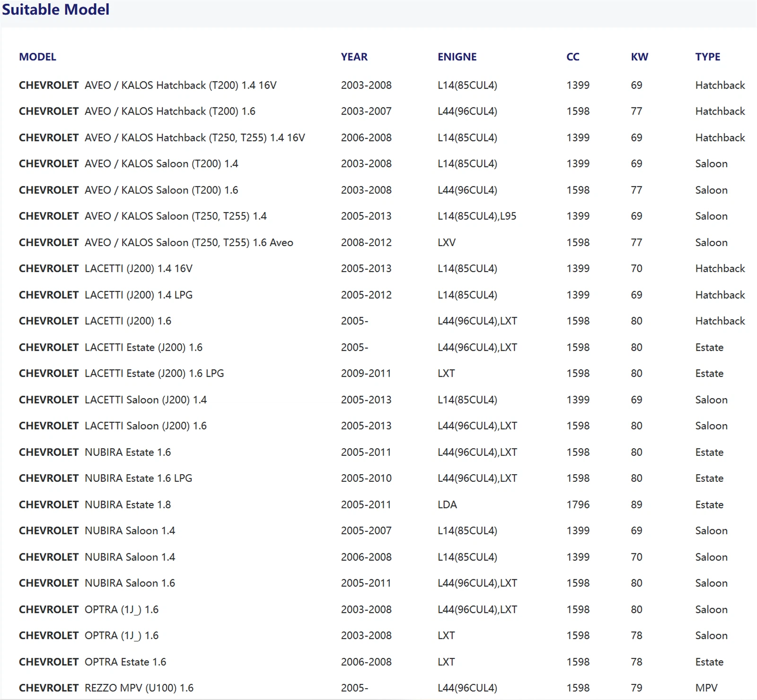Click 'AVEO / KALOS Hatchback (T250, T255) 1.4 16V'
Screen dimensions: 757x700
195,138
